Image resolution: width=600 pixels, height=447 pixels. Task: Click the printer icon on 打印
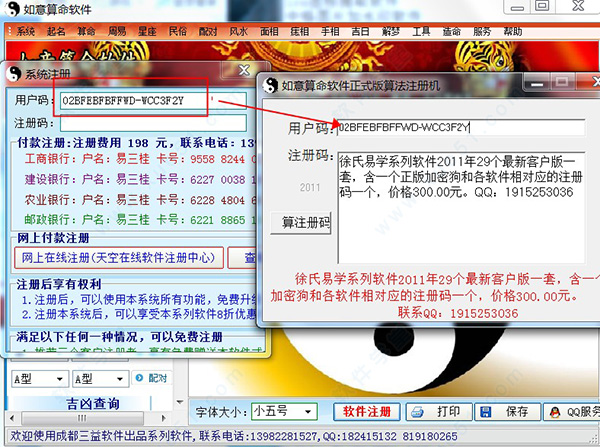tap(417, 412)
